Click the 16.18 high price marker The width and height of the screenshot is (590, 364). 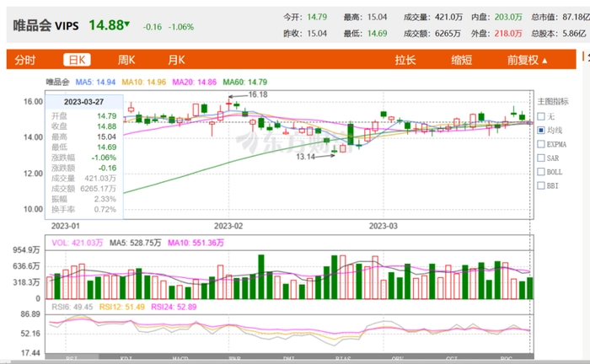[x=257, y=95]
